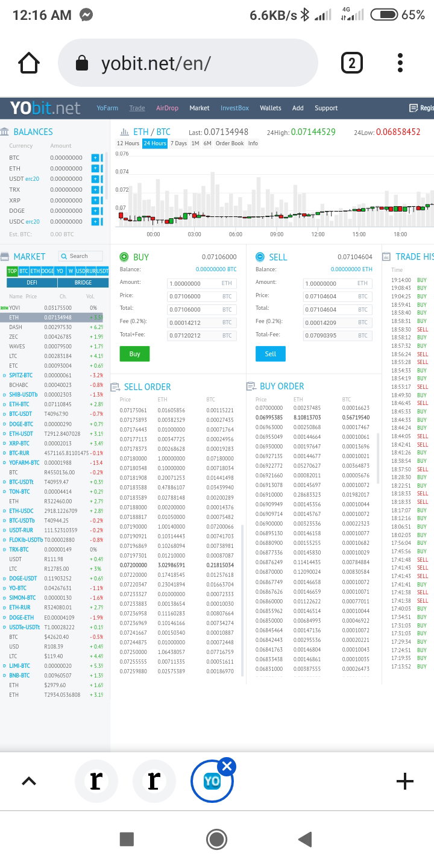
Task: Click the Balances bank icon
Action: click(x=5, y=131)
